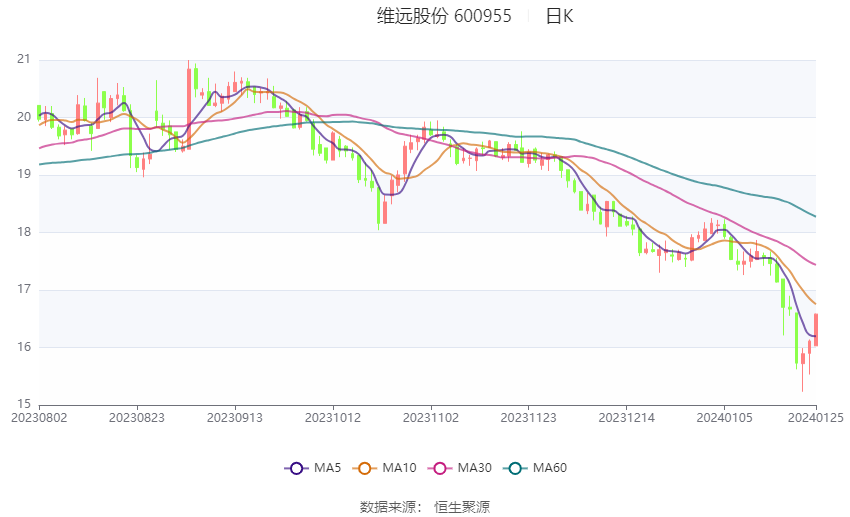Toggle the MA60 legend series
This screenshot has height=517, width=850.
[535, 468]
